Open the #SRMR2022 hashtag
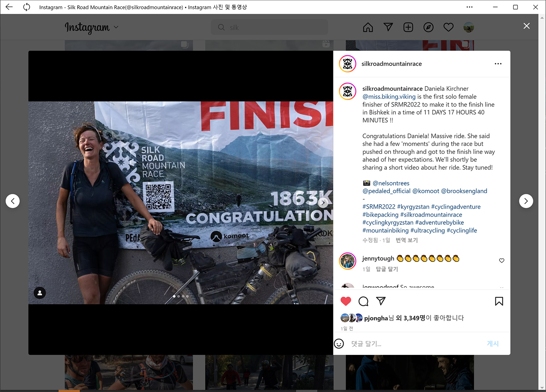The height and width of the screenshot is (392, 546). [379, 207]
